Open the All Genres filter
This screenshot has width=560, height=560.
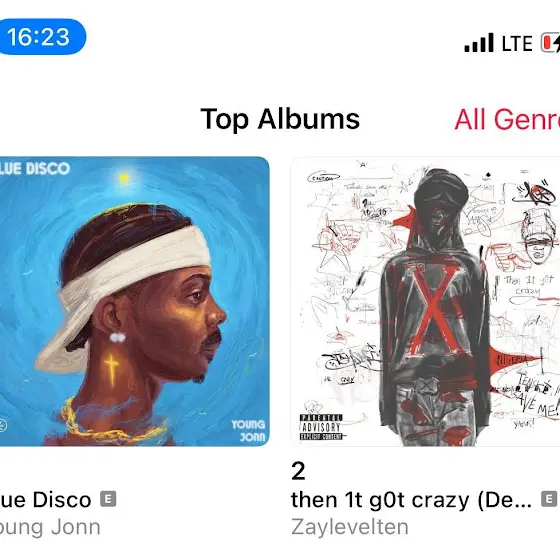coord(507,119)
